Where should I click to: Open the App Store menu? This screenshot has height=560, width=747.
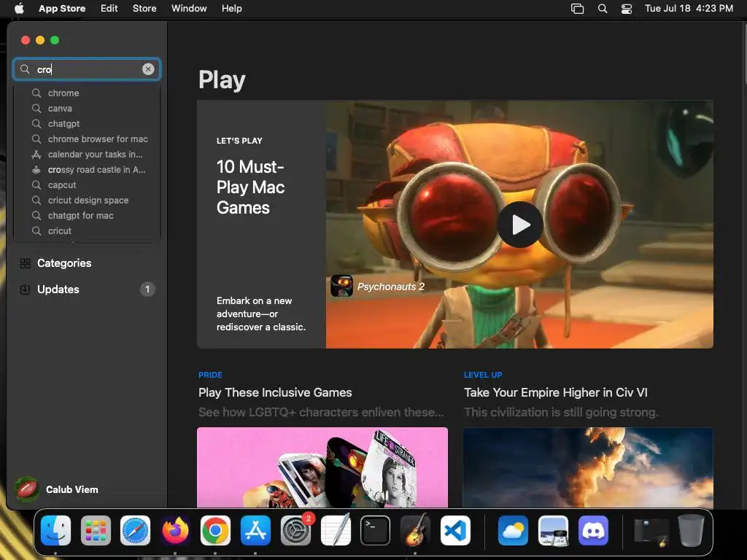click(x=62, y=8)
